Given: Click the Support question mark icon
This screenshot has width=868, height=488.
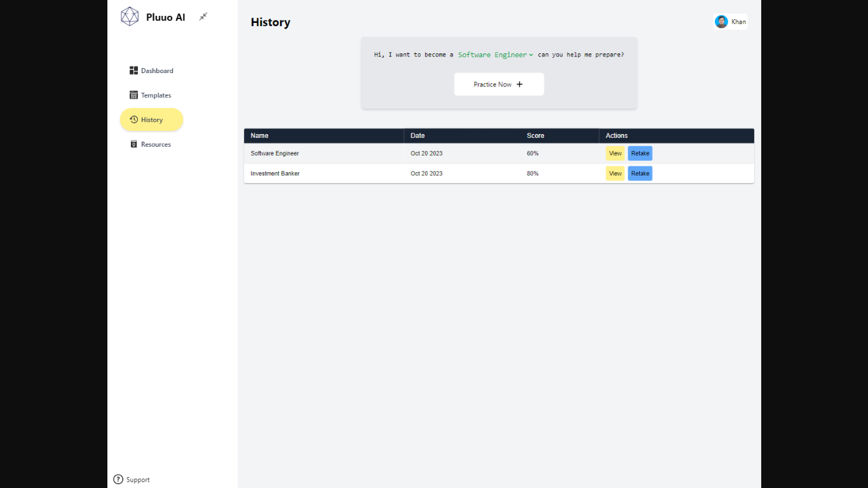Looking at the screenshot, I should [118, 480].
